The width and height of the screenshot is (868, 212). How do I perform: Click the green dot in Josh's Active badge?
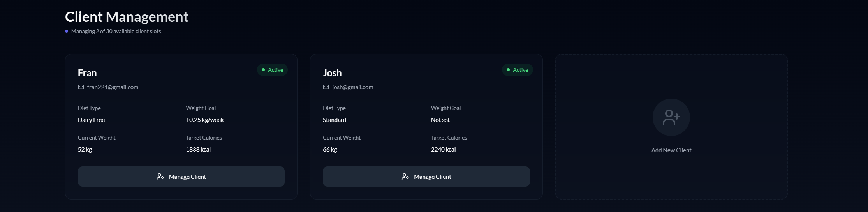pos(508,70)
